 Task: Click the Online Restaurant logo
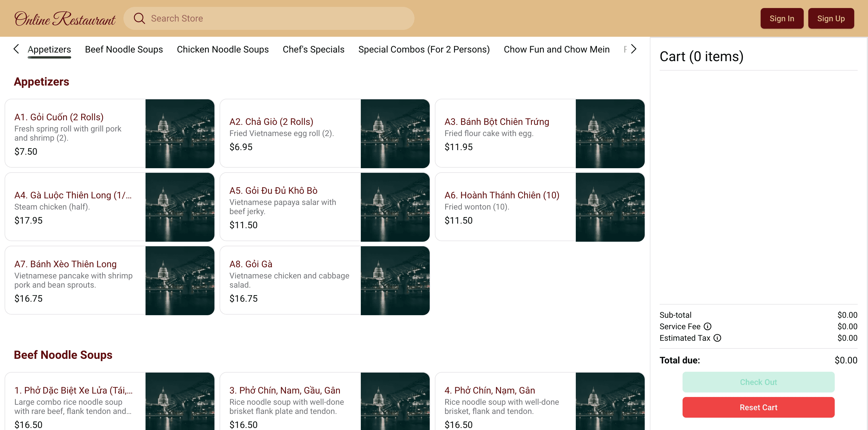pos(65,19)
